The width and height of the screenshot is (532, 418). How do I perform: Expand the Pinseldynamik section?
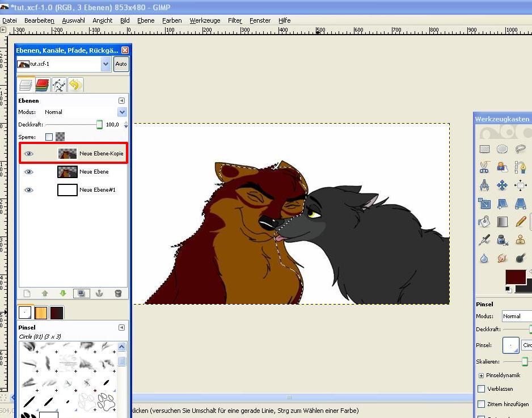(x=481, y=375)
